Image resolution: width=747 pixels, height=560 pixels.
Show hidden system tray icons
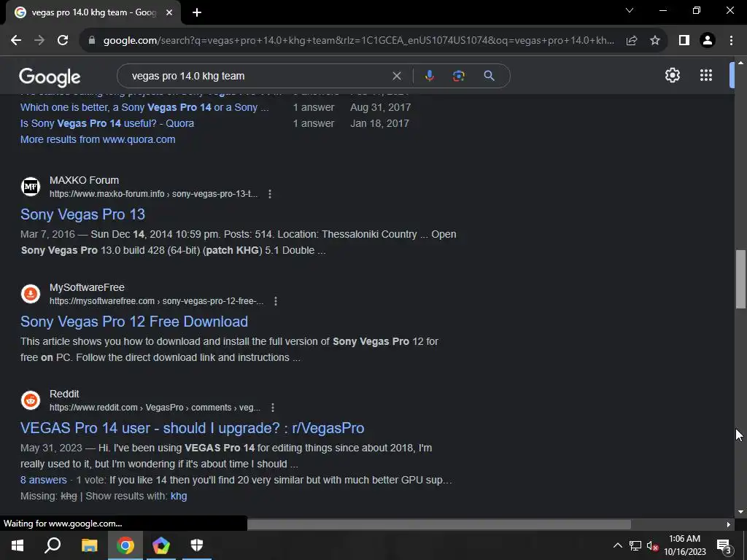click(x=617, y=545)
